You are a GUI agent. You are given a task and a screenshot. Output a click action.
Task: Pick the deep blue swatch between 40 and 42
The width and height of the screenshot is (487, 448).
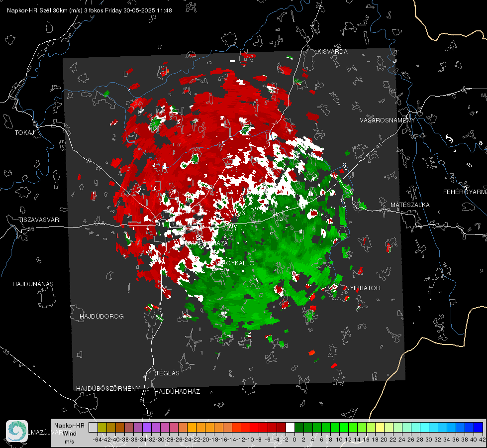point(478,427)
